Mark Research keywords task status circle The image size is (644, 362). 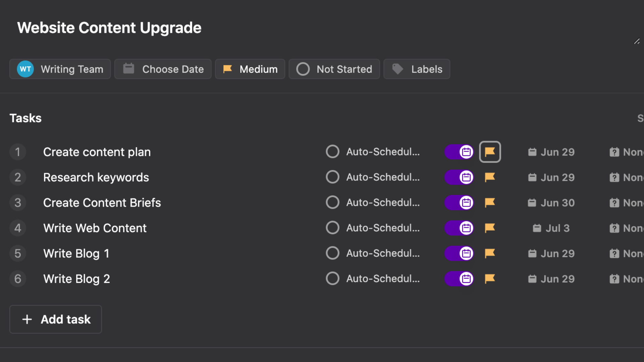332,177
